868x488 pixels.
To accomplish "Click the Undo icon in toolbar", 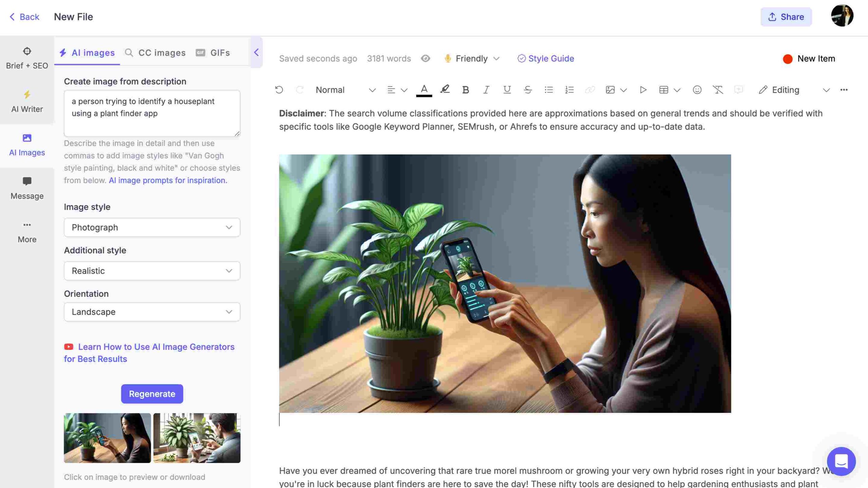I will 278,90.
